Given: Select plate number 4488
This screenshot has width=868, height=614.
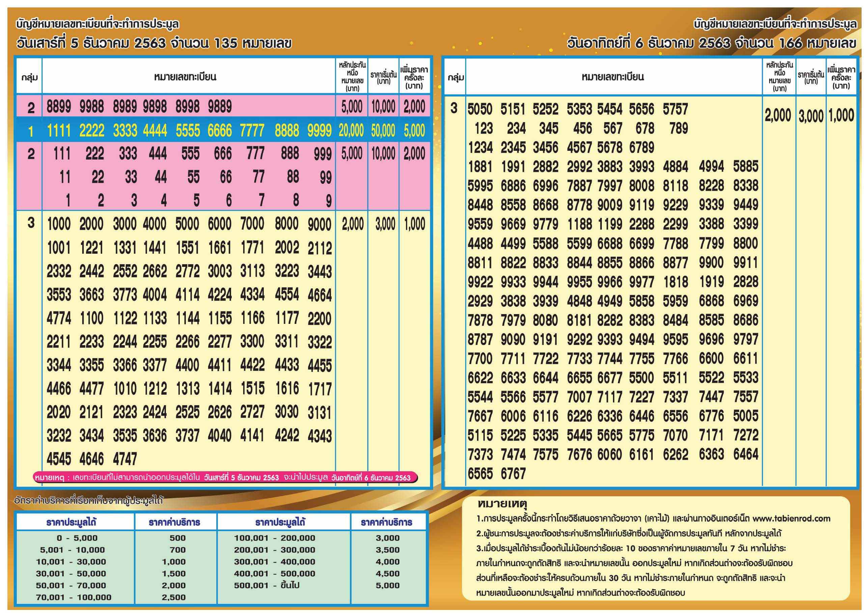Looking at the screenshot, I should 480,244.
